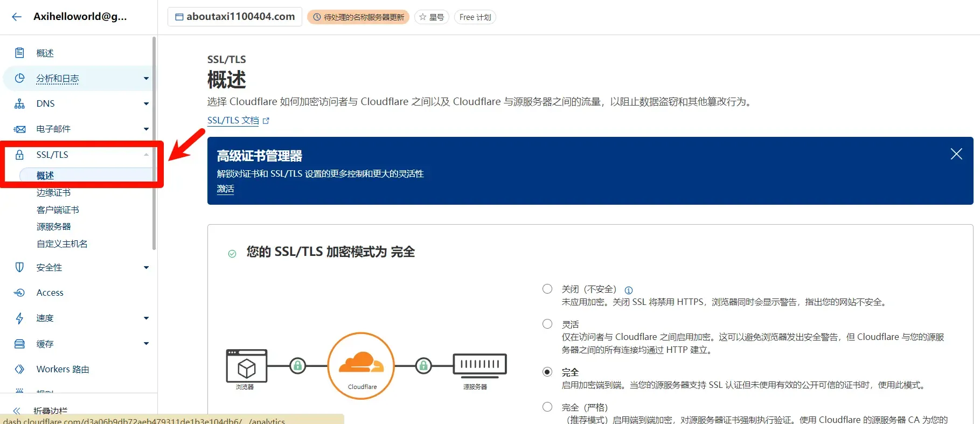This screenshot has height=424, width=980.
Task: Expand the DNS menu arrow
Action: coord(146,103)
